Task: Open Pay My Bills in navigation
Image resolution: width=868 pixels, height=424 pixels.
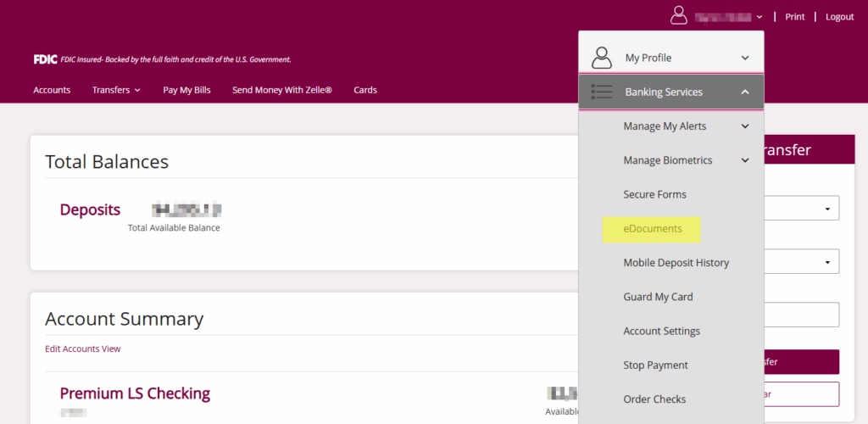Action: (x=186, y=90)
